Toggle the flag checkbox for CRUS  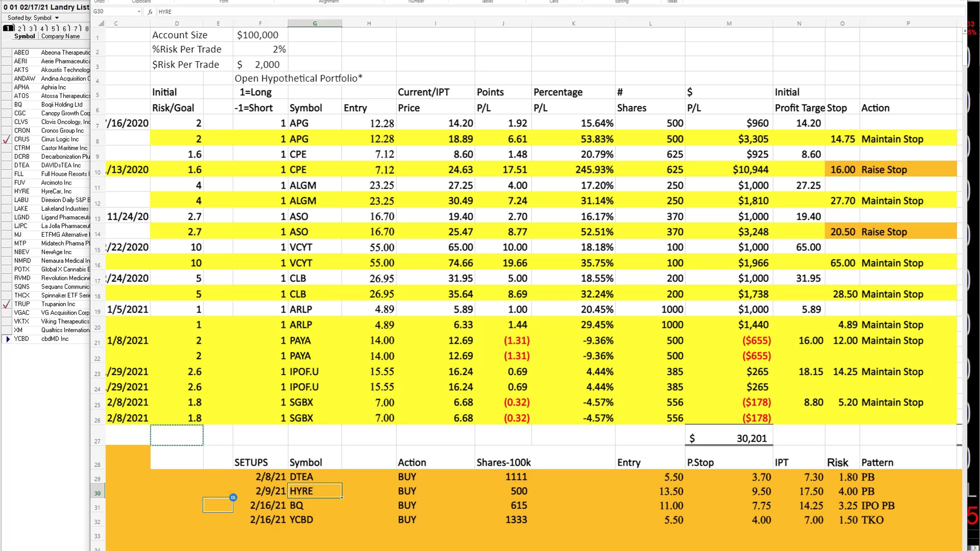[7, 139]
